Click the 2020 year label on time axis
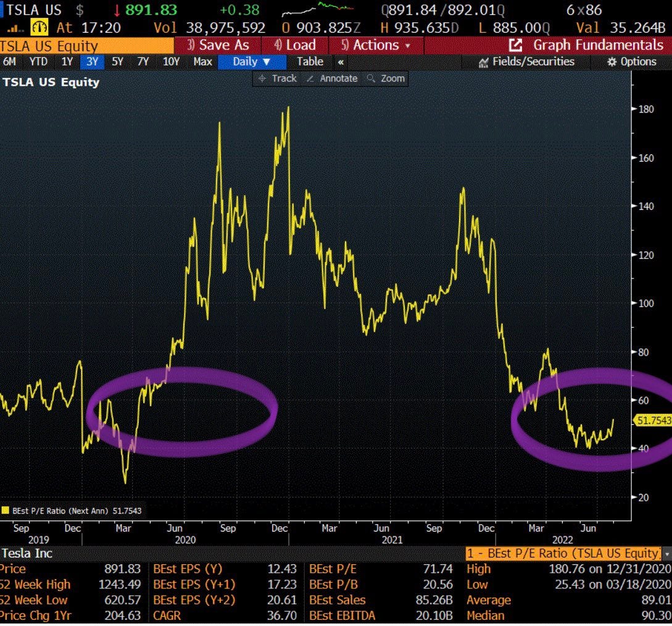Screen dimensions: 672x626 click(185, 540)
